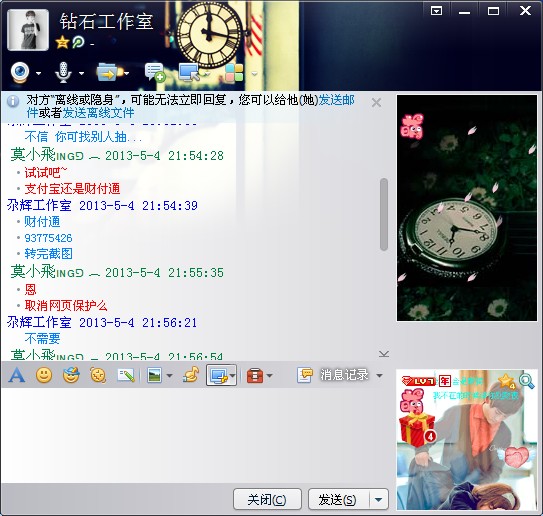Viewport: 543px width, 516px height.
Task: Click the message 取消网页保护么
Action: point(66,305)
